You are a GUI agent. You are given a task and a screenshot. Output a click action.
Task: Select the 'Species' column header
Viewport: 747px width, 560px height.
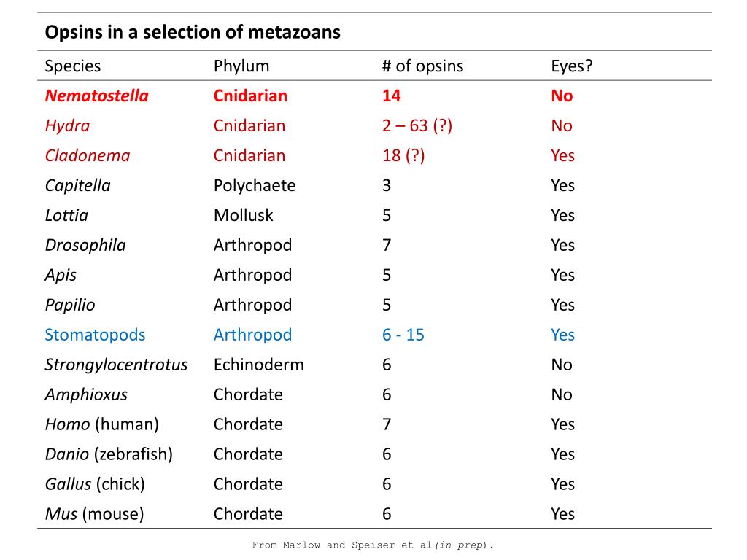[73, 66]
